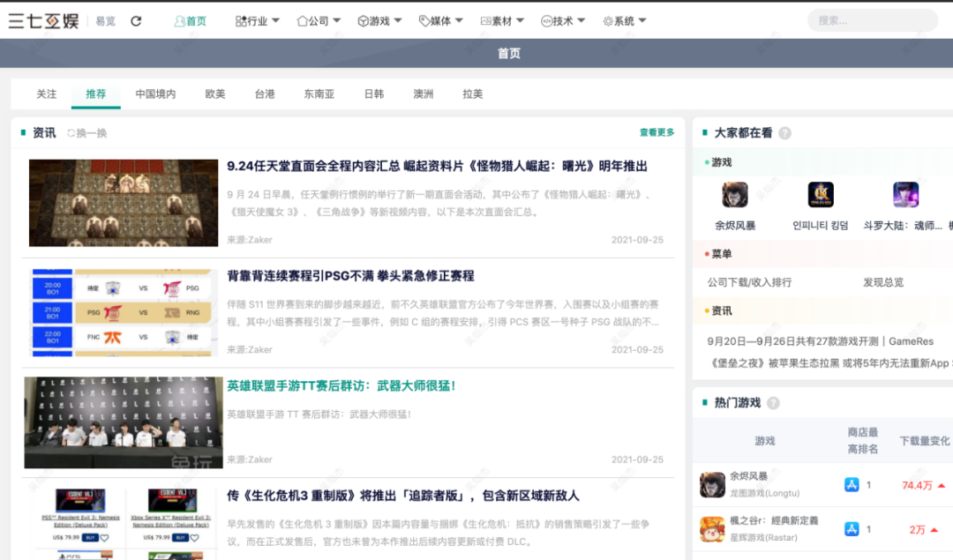Go to 首页 in the top navigation
Screen dimensions: 953x560
[191, 20]
